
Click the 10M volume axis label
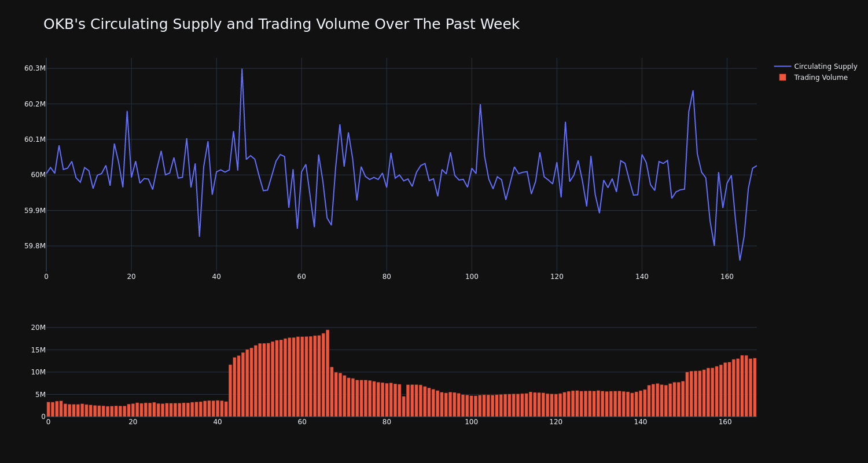click(38, 372)
